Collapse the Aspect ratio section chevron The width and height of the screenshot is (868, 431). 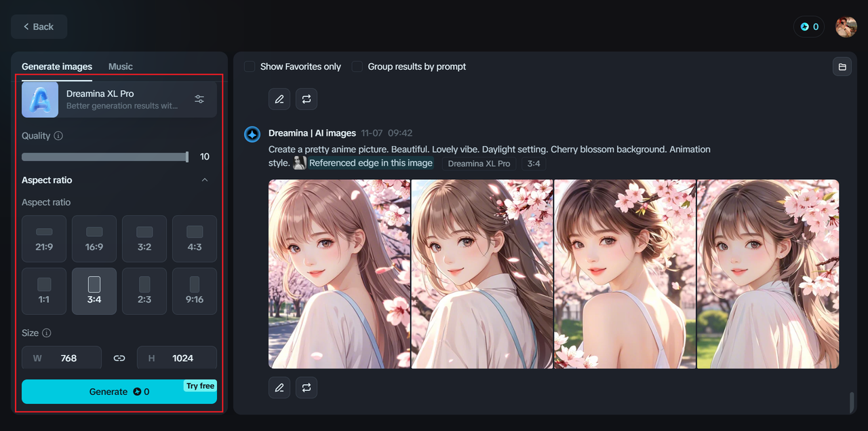(x=205, y=180)
